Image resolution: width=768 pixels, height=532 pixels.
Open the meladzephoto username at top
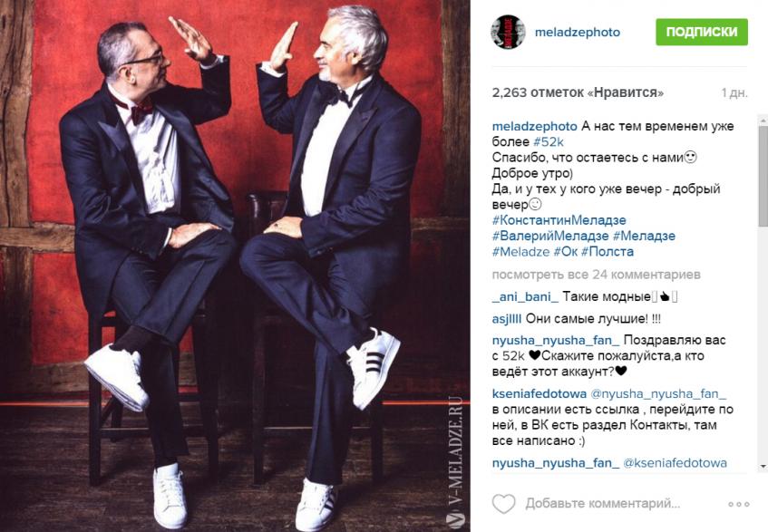(x=577, y=33)
